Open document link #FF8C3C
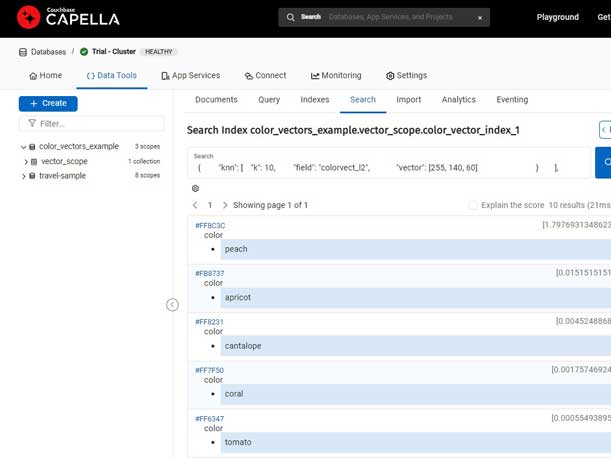The image size is (611, 458). pos(210,226)
